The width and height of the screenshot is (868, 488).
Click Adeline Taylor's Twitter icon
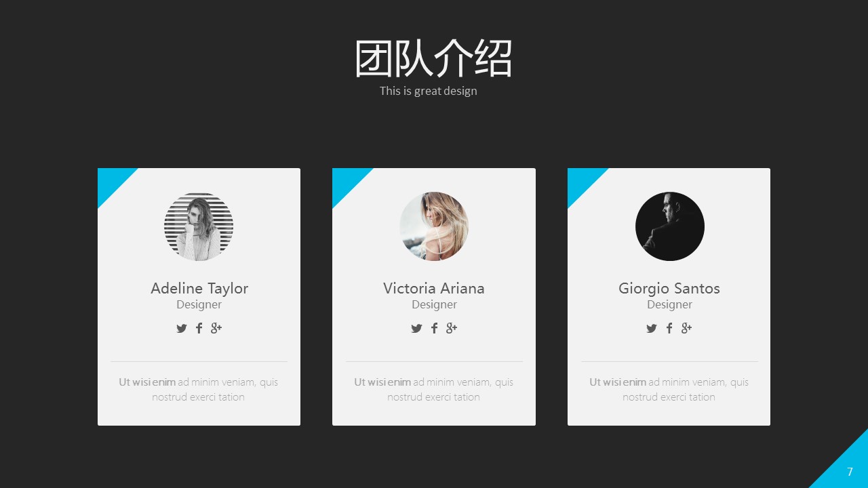(182, 329)
